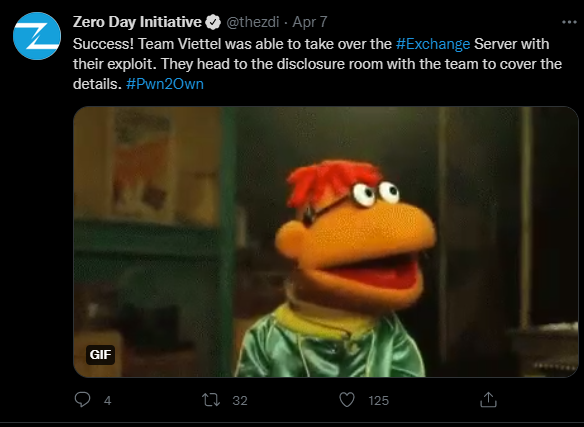This screenshot has width=584, height=427.
Task: Click the tweet text about Team Viettel
Action: (317, 64)
